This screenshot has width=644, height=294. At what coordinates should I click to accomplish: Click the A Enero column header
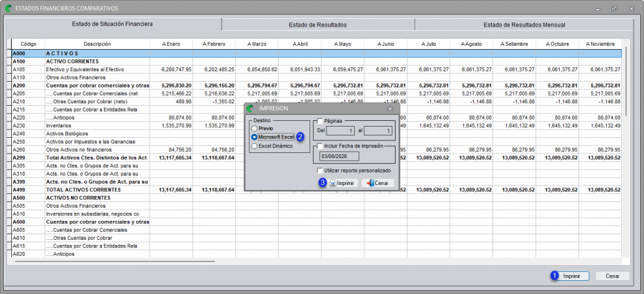click(171, 44)
